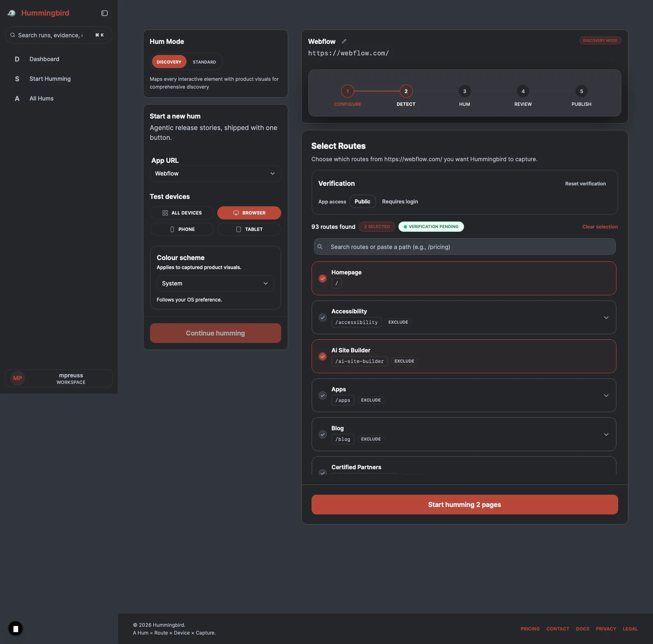Select the Blog route checkmark

pyautogui.click(x=323, y=434)
